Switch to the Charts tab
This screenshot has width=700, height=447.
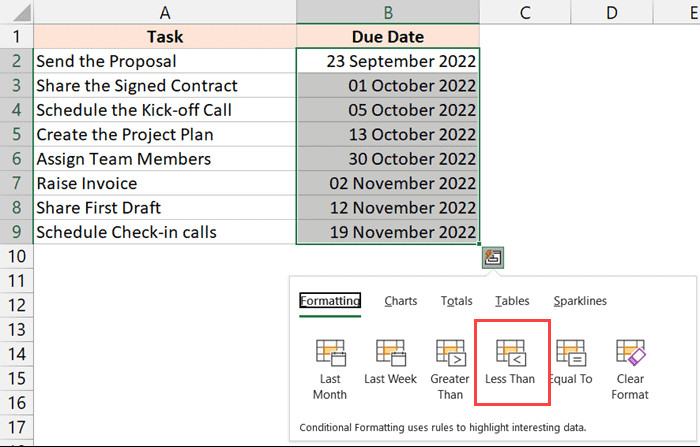[x=401, y=301]
